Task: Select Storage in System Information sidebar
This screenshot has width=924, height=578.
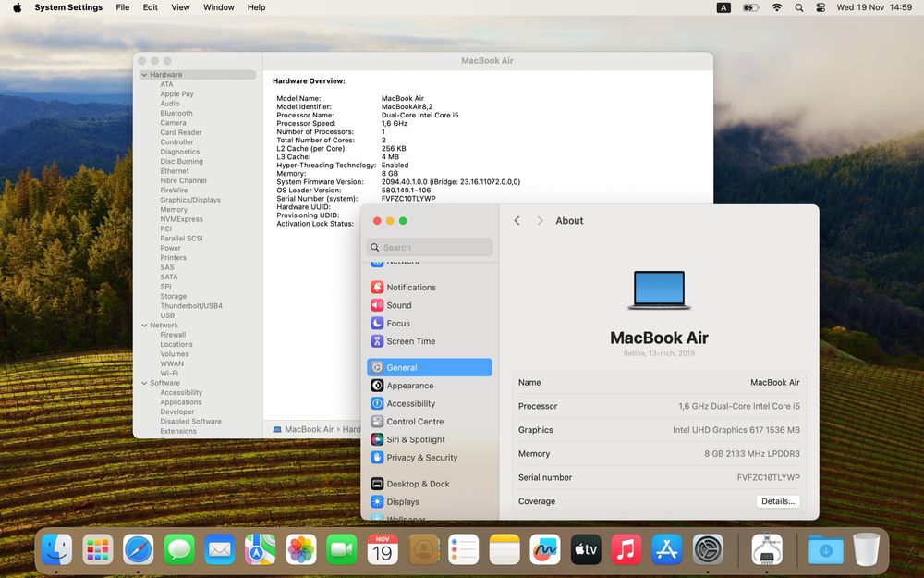Action: (174, 296)
